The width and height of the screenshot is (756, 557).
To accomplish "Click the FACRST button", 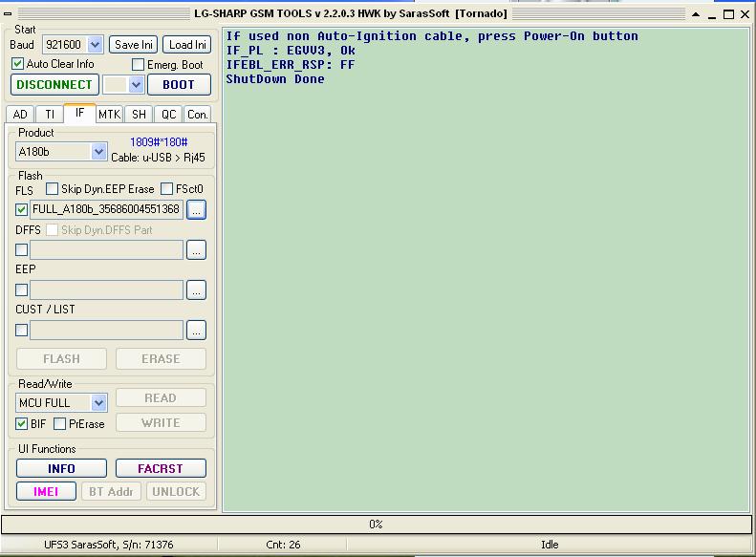I will (x=161, y=468).
